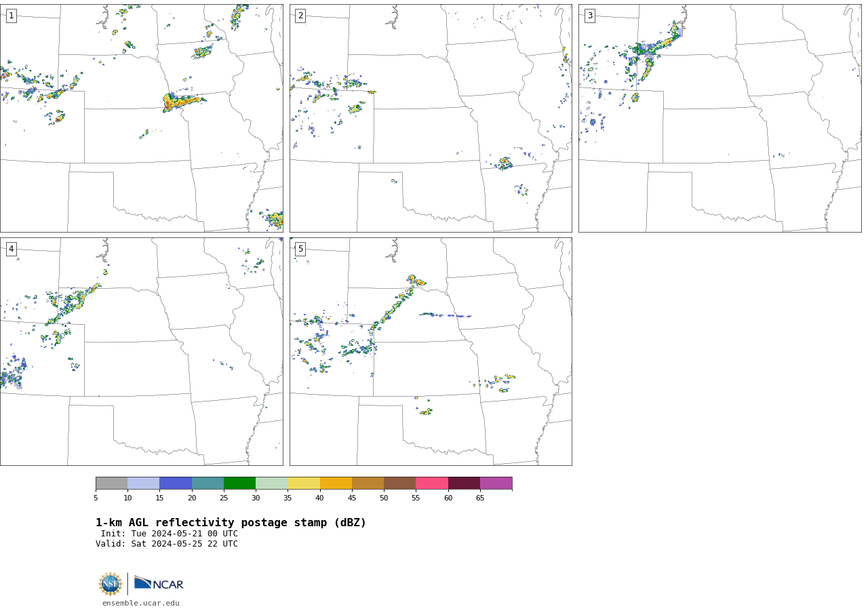Viewport: 868px width, 611px height.
Task: Select the tan 45-50 dBZ swatch
Action: [x=368, y=484]
